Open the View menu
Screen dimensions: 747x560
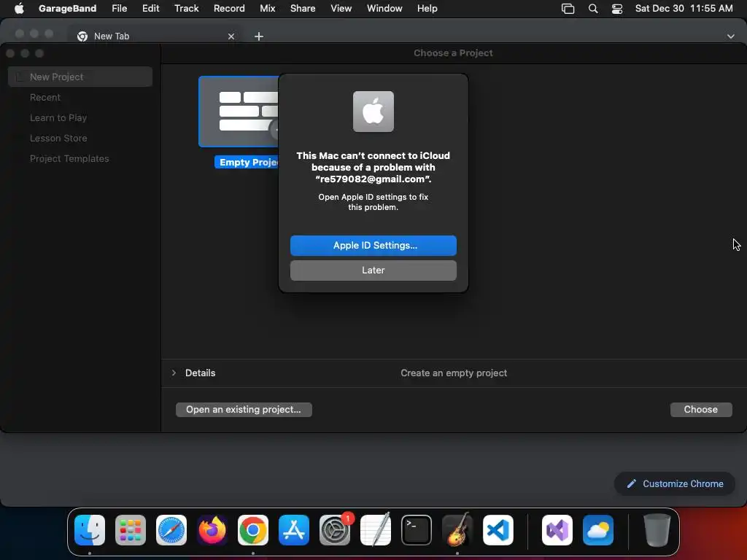[x=341, y=8]
